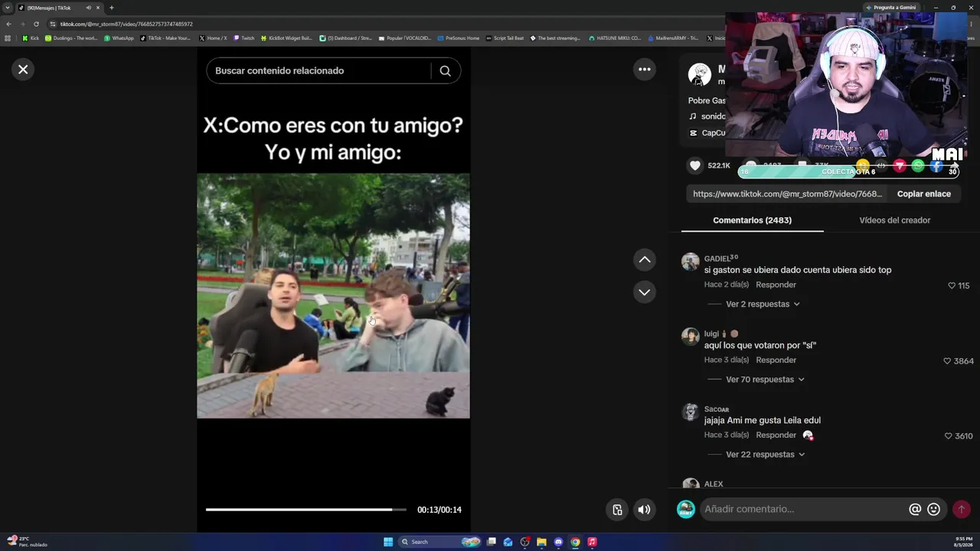Pause the playing video frame
This screenshot has height=551, width=980.
coord(333,295)
